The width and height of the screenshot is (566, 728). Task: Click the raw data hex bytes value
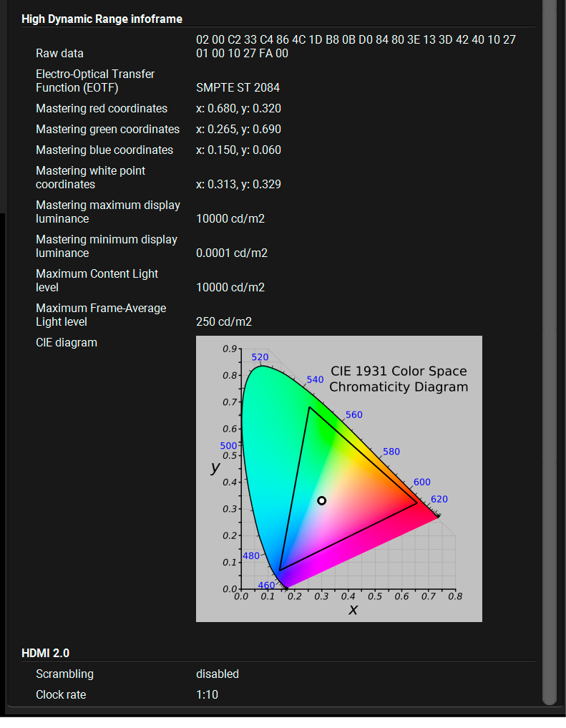coord(356,47)
